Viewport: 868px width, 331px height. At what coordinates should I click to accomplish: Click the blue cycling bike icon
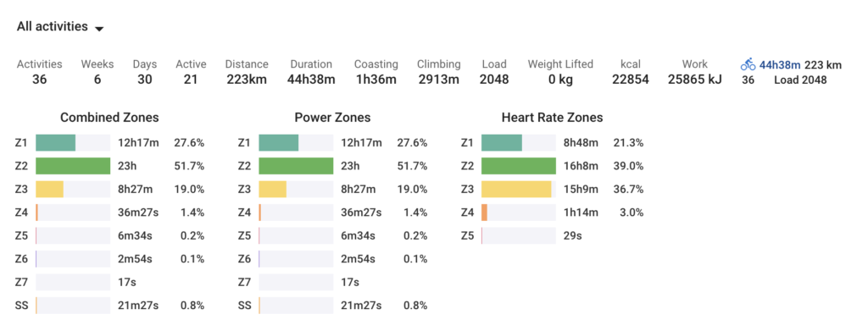(x=748, y=64)
